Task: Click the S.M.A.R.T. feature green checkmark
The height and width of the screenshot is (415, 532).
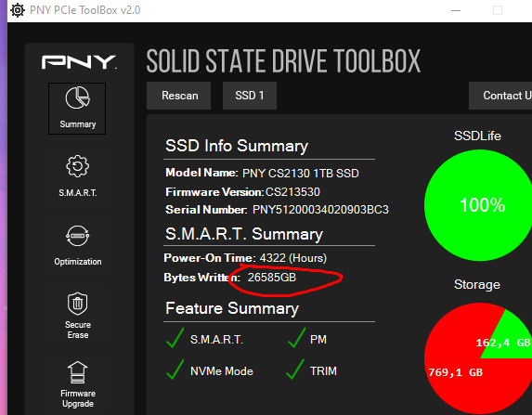Action: (x=175, y=338)
